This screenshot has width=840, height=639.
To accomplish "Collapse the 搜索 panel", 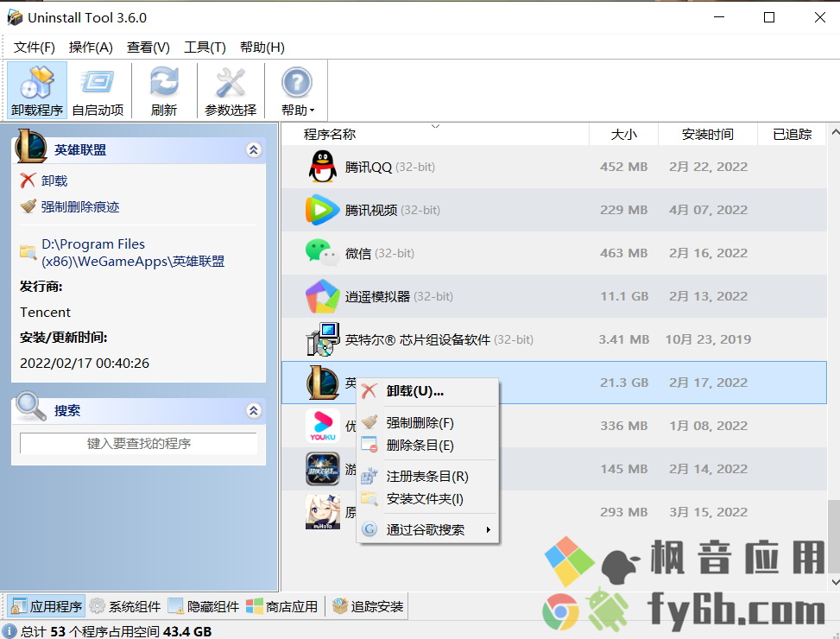I will 254,411.
